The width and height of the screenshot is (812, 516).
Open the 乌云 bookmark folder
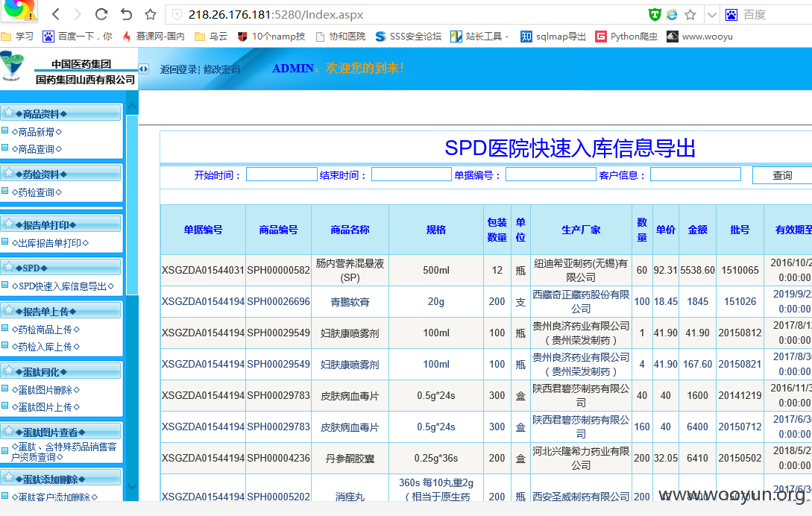(x=211, y=37)
